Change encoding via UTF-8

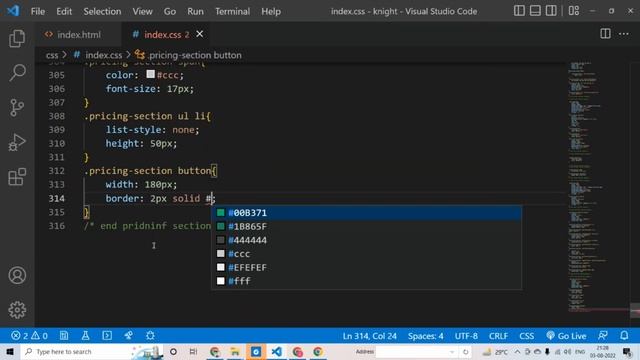click(x=466, y=336)
